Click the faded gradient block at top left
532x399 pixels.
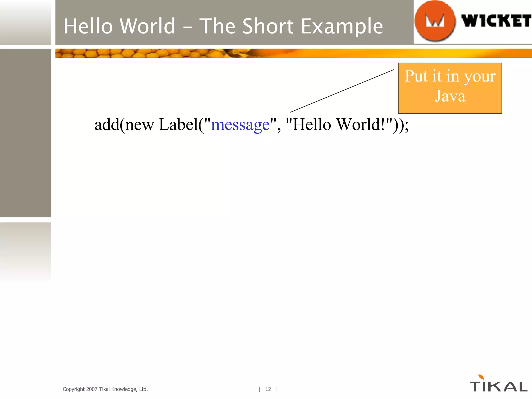25,22
